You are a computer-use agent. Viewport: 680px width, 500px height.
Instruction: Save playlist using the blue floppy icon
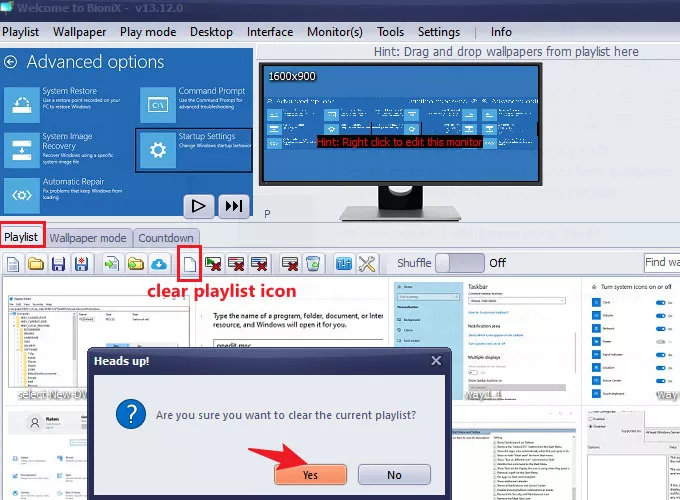tap(59, 264)
